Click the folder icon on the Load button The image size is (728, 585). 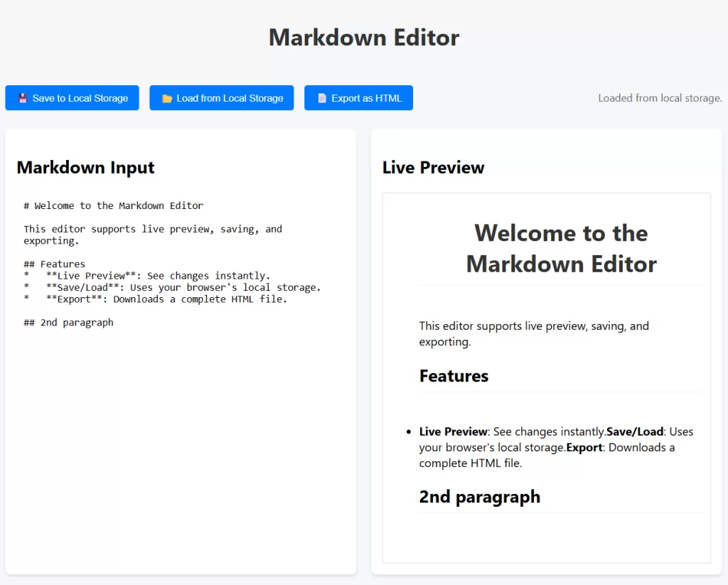click(166, 97)
